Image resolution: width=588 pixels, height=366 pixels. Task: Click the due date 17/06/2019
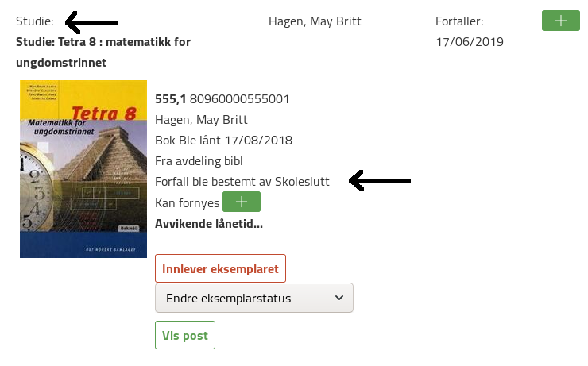[x=470, y=41]
